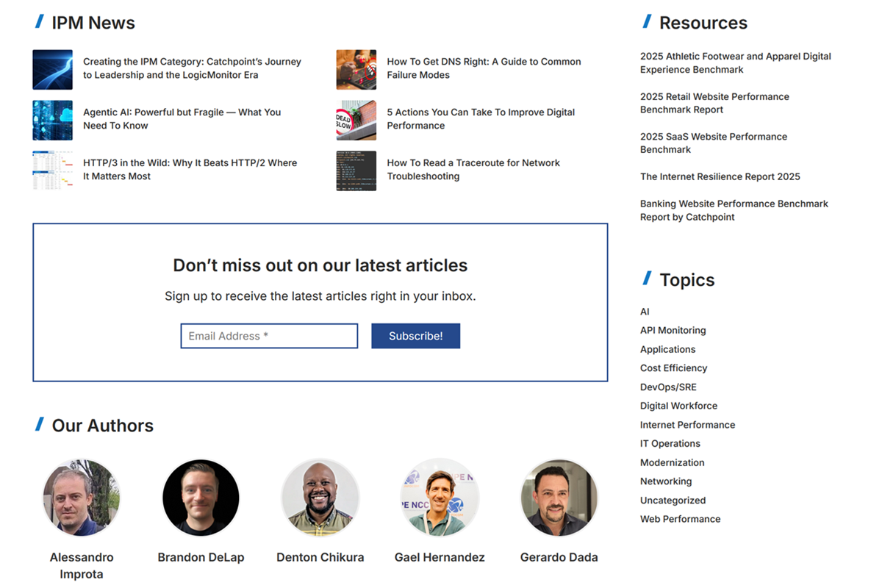The height and width of the screenshot is (588, 882).
Task: Open The Internet Resilience Report 2025
Action: pos(720,176)
